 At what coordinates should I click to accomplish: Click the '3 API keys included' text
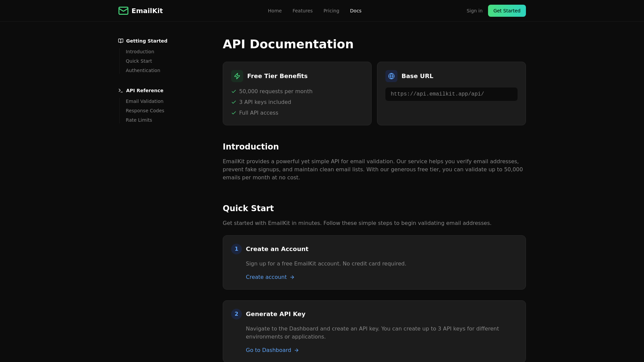(265, 102)
